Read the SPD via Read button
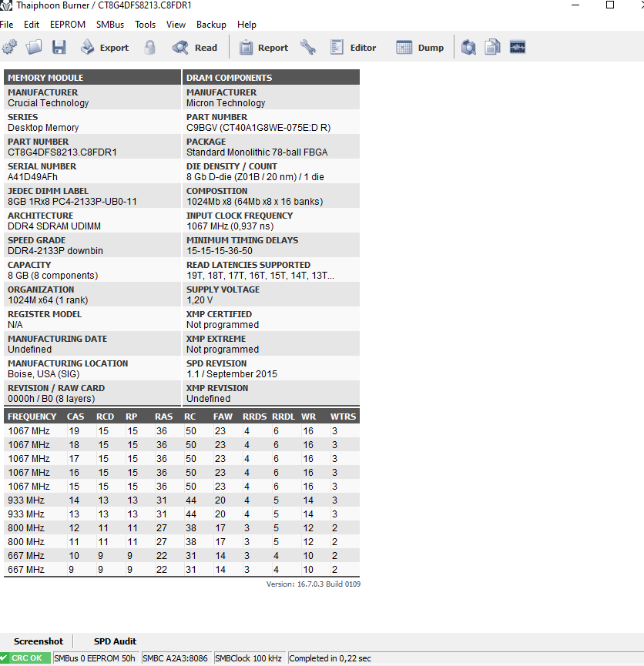The height and width of the screenshot is (666, 644). pyautogui.click(x=195, y=48)
